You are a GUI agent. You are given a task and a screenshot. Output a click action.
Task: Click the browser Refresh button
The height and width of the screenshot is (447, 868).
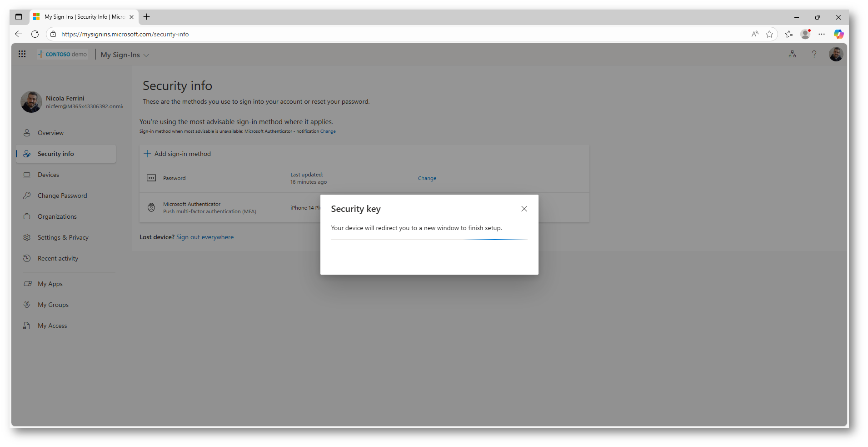click(x=35, y=34)
